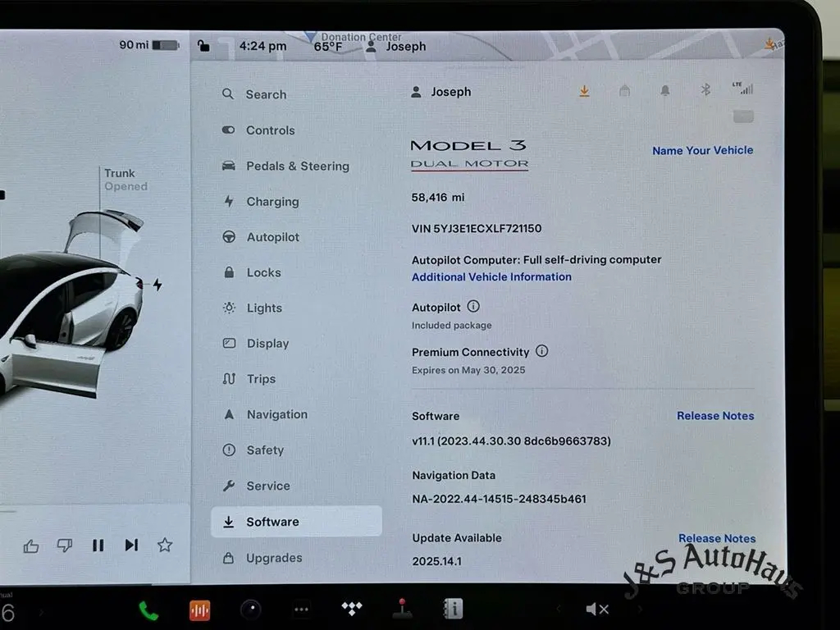The height and width of the screenshot is (630, 840).
Task: Open the dashcam camera app
Action: 251,609
